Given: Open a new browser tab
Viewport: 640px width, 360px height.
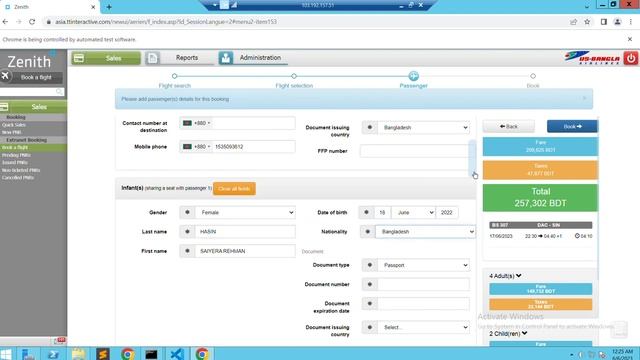Looking at the screenshot, I should coord(109,7).
